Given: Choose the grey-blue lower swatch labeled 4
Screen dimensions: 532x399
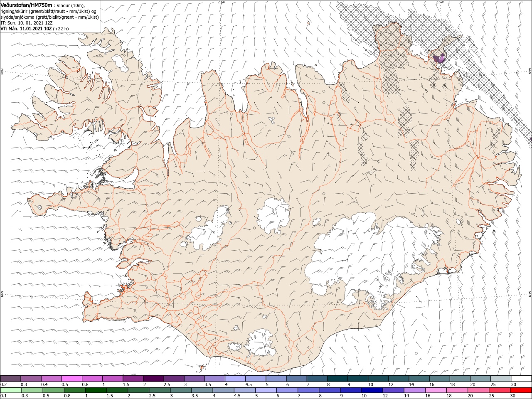Looking at the screenshot, I should 224,390.
